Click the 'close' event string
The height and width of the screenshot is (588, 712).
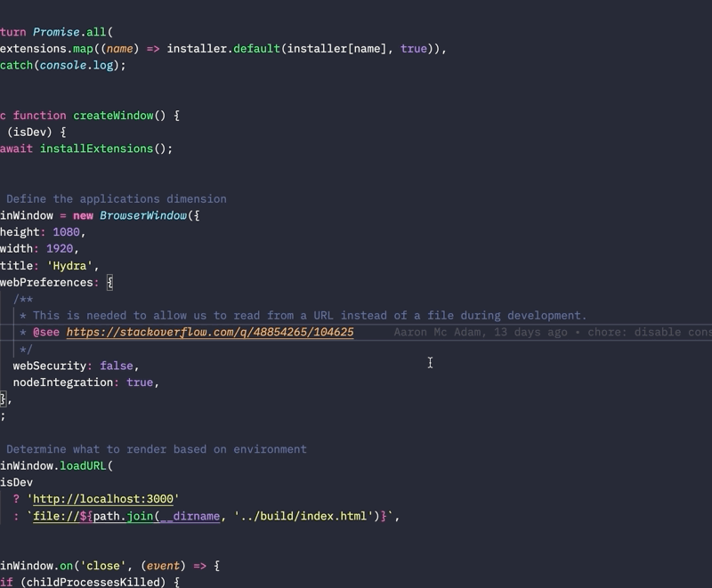103,566
